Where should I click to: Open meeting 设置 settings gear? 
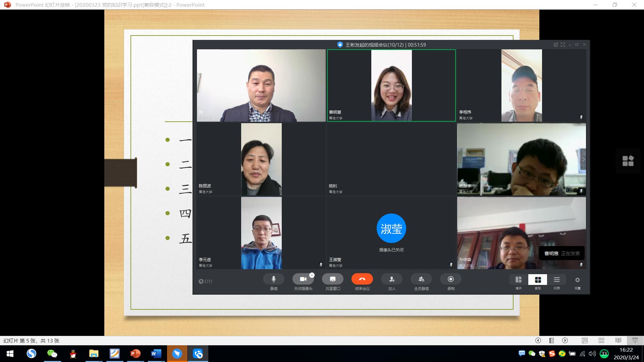pos(577,280)
